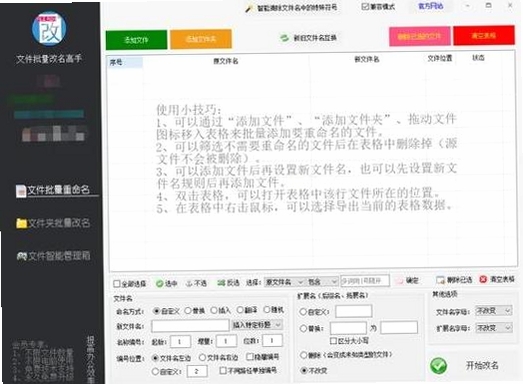Click the 删除已选 icon in the bottom toolbar
Image resolution: width=523 pixels, height=384 pixels.
[440, 280]
